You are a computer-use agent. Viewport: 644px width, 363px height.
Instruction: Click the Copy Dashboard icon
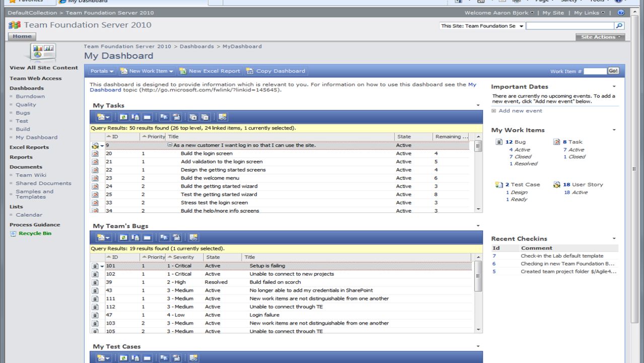pyautogui.click(x=250, y=71)
